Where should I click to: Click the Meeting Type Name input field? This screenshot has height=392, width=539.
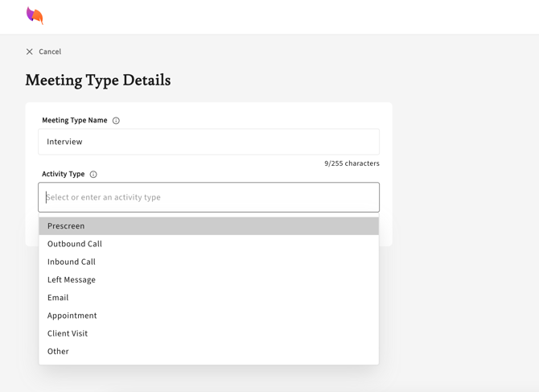208,142
